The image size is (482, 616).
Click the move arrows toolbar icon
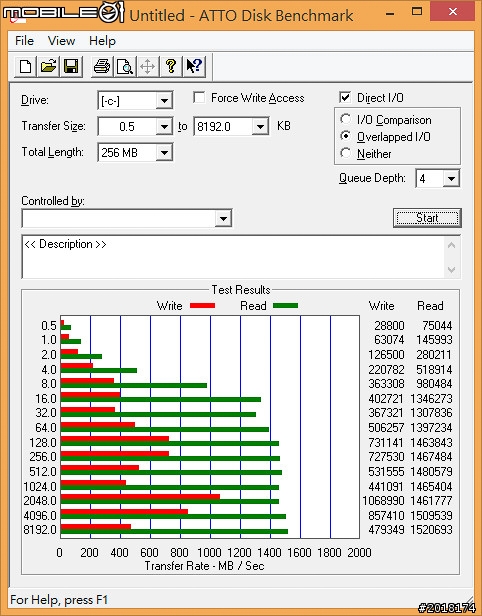[x=148, y=66]
